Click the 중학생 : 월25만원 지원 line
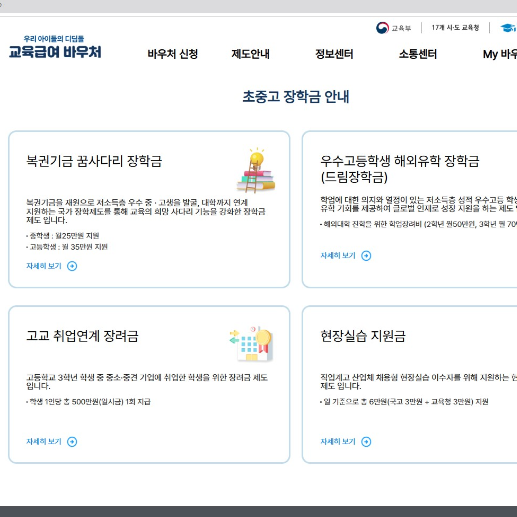This screenshot has height=517, width=517. click(x=63, y=236)
